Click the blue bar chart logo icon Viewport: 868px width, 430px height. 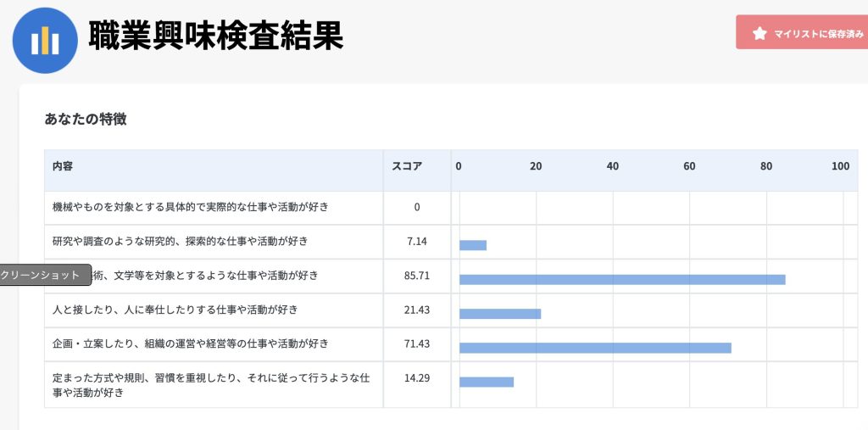coord(45,40)
